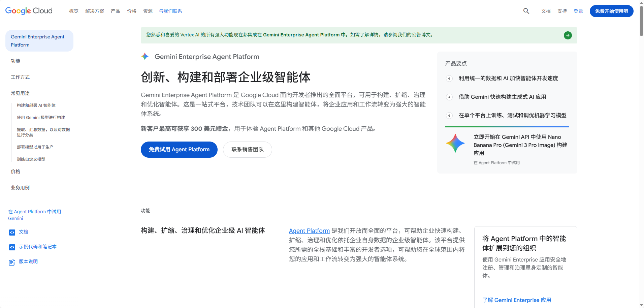Screen dimensions: 644x308
Task: Select 训练自定义模型 sidebar item
Action: tap(31, 159)
